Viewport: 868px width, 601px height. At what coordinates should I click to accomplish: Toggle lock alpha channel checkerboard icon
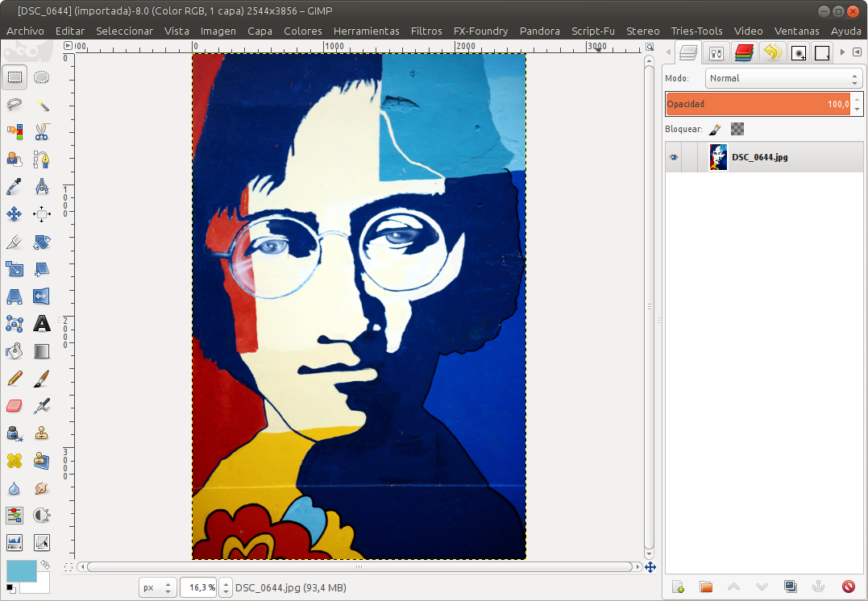pyautogui.click(x=737, y=129)
